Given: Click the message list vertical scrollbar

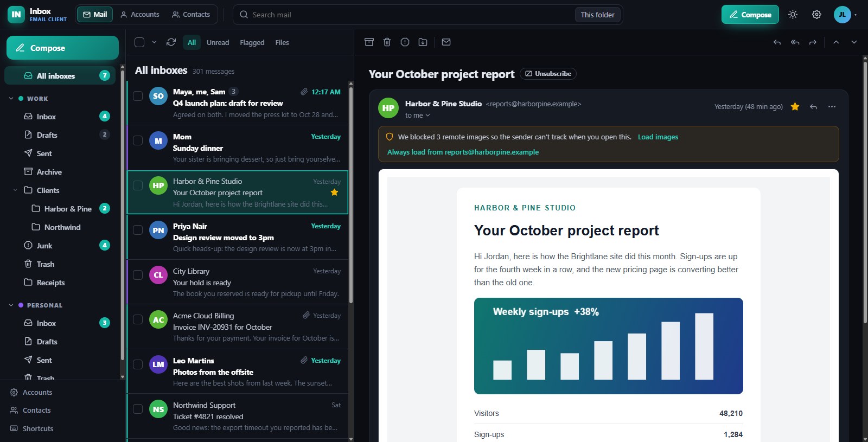Looking at the screenshot, I should (x=351, y=195).
